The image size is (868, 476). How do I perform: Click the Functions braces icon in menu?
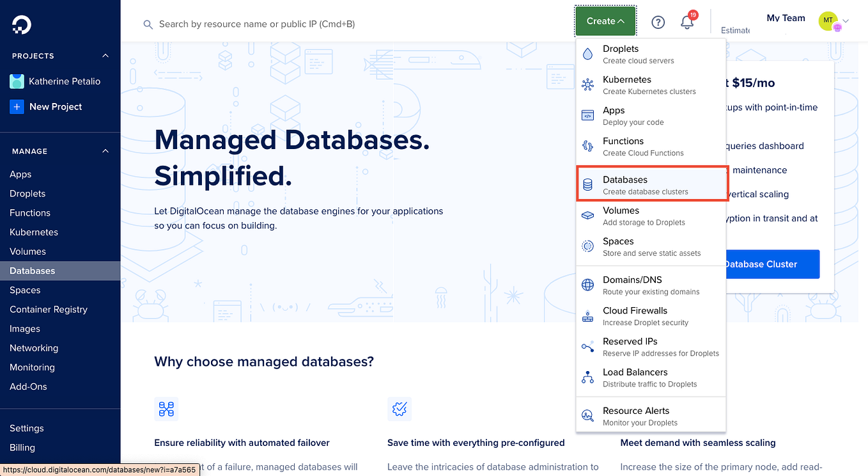pos(587,147)
